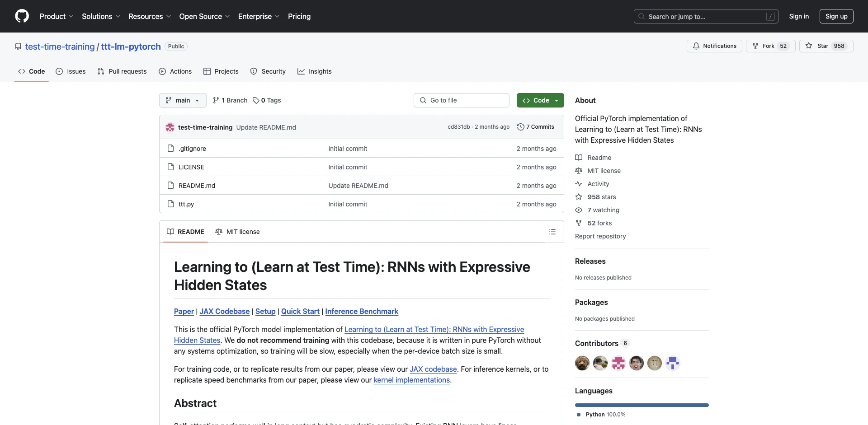Open the cd831db commit hash
The width and height of the screenshot is (868, 425).
tap(459, 127)
